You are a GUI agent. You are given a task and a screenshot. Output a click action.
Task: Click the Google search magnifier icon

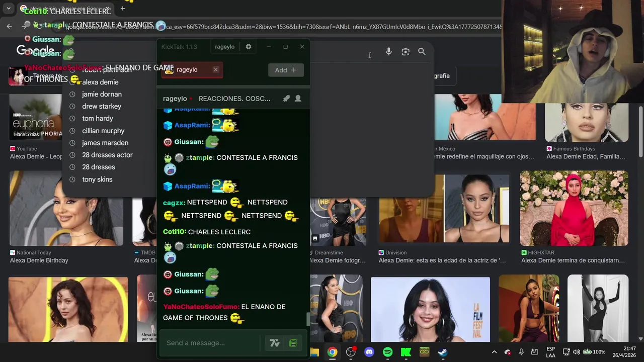[422, 52]
